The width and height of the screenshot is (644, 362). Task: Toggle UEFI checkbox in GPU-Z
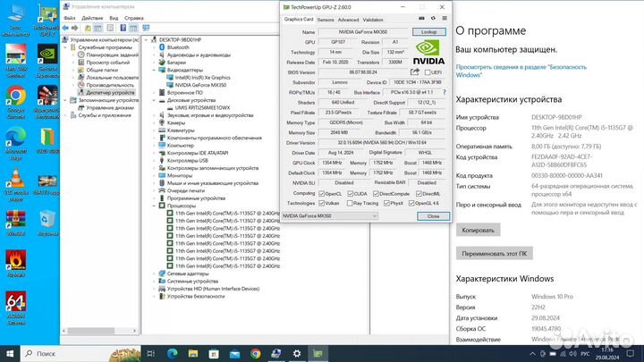(x=428, y=72)
